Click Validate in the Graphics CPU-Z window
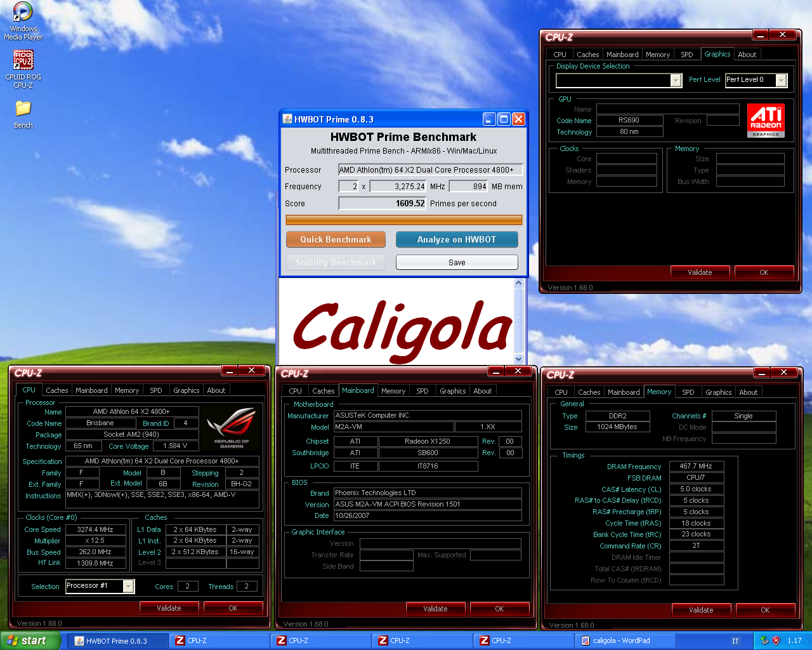Viewport: 812px width, 650px height. [700, 272]
